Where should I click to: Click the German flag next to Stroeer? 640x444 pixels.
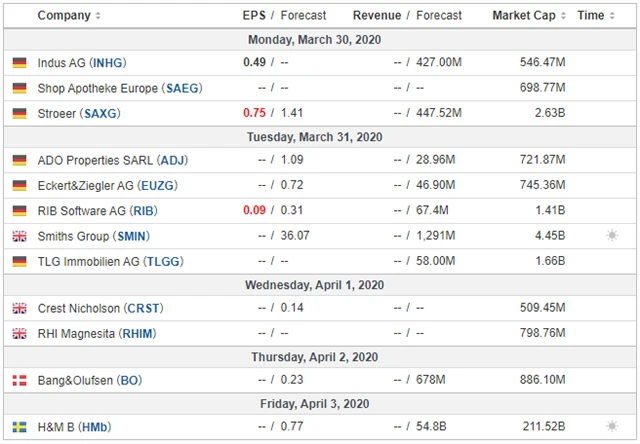pyautogui.click(x=19, y=113)
